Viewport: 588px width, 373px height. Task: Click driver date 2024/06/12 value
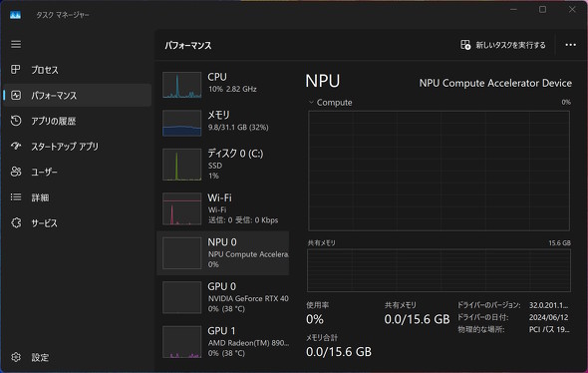click(x=548, y=317)
